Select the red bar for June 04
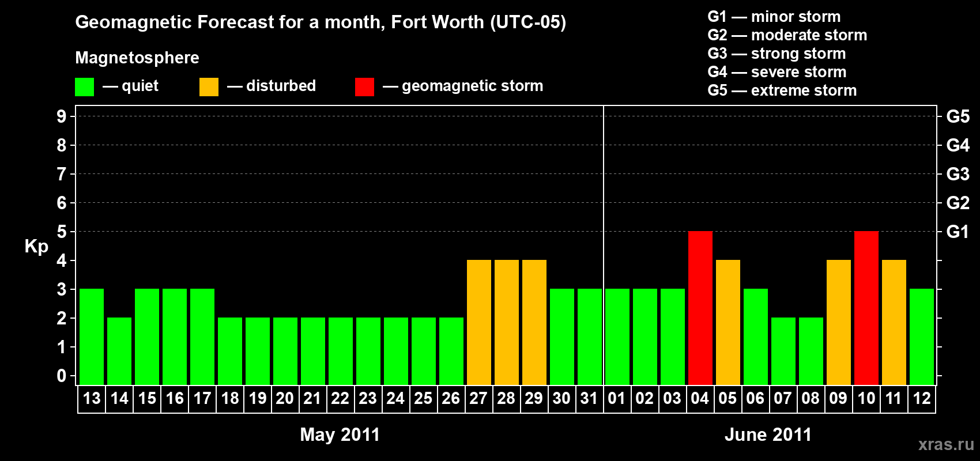The width and height of the screenshot is (980, 461). [700, 308]
